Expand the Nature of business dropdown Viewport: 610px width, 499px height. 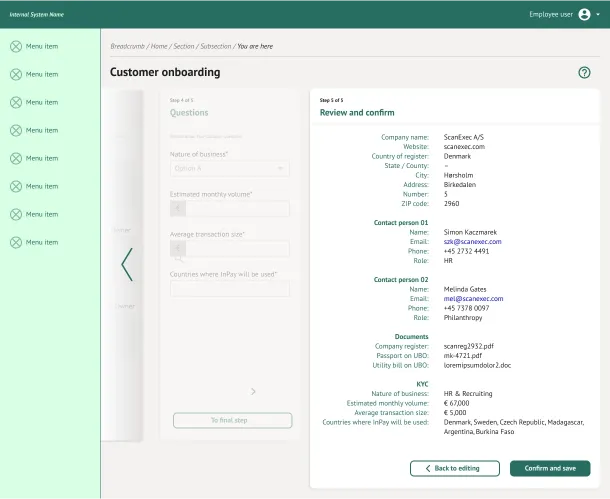pyautogui.click(x=229, y=169)
